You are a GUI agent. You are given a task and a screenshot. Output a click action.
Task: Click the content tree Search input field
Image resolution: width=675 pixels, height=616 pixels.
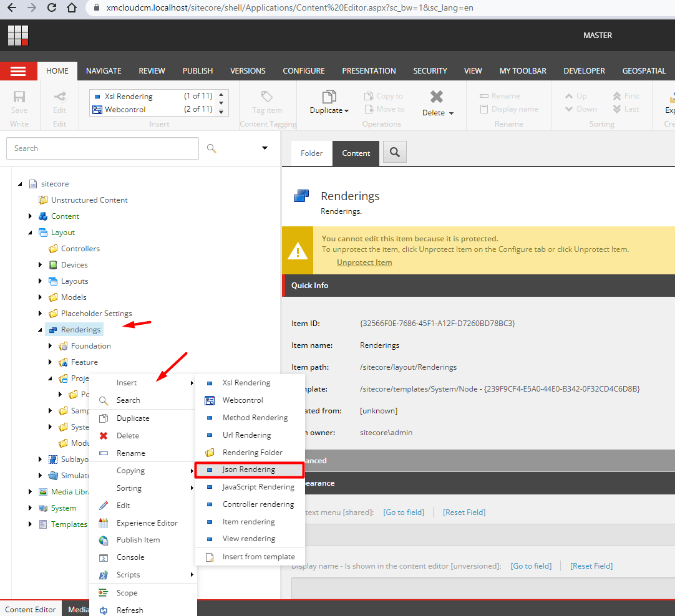click(x=102, y=148)
